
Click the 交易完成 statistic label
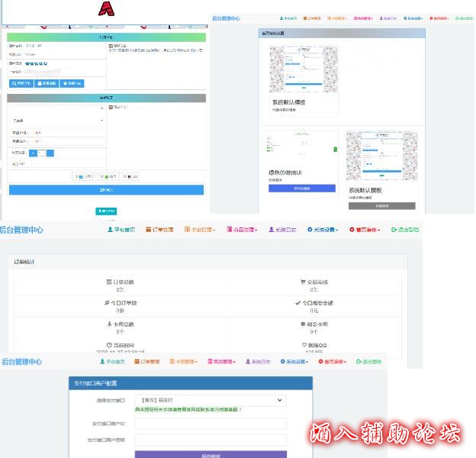click(314, 282)
